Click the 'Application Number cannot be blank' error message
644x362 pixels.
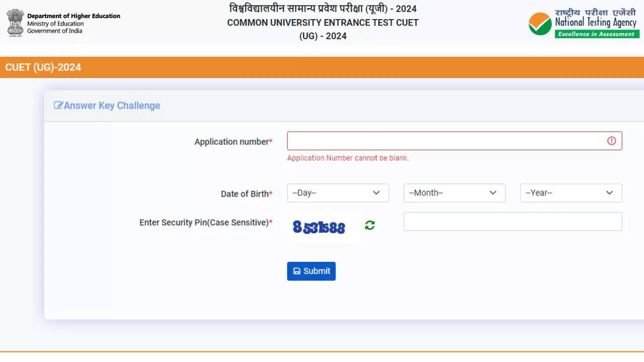point(348,158)
